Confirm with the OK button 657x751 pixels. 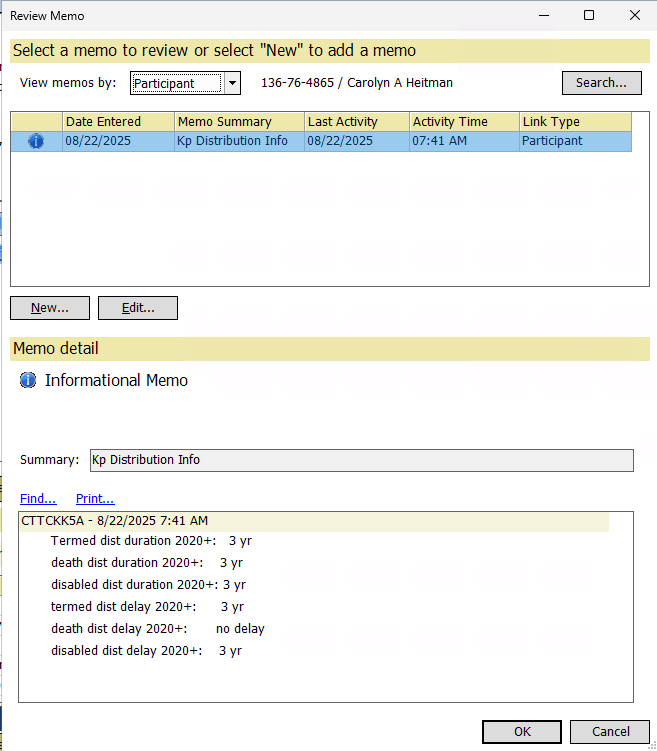(x=522, y=732)
